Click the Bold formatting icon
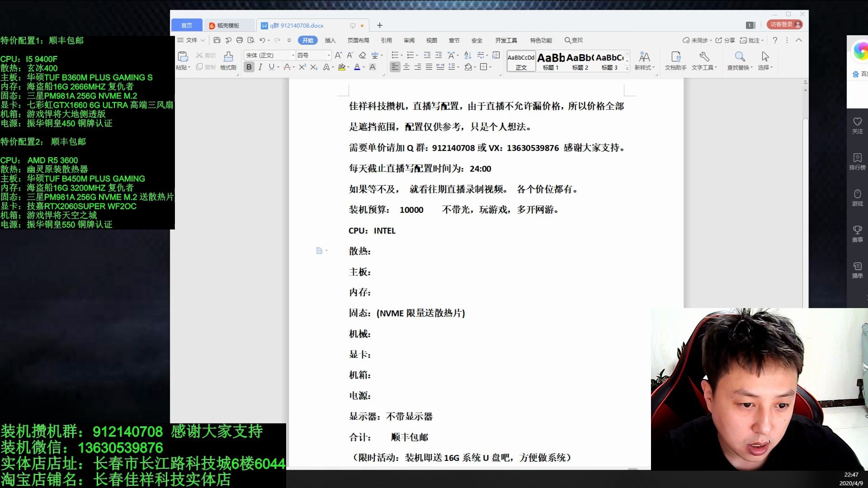 [249, 67]
